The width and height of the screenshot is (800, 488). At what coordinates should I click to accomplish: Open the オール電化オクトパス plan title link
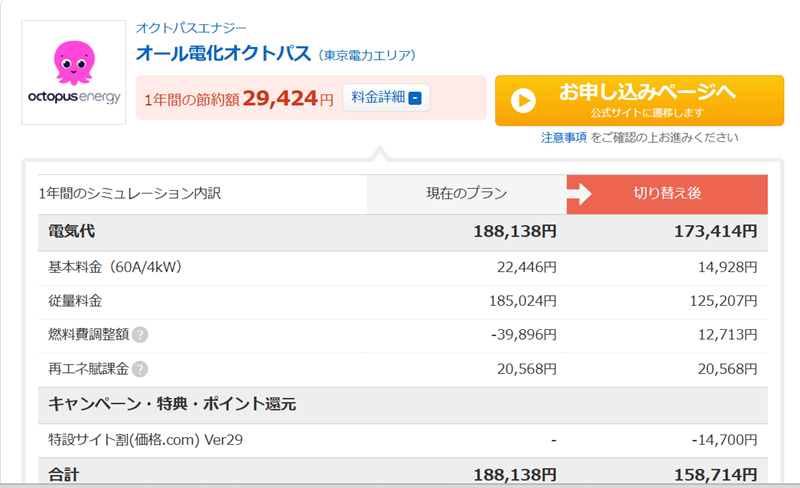(223, 53)
